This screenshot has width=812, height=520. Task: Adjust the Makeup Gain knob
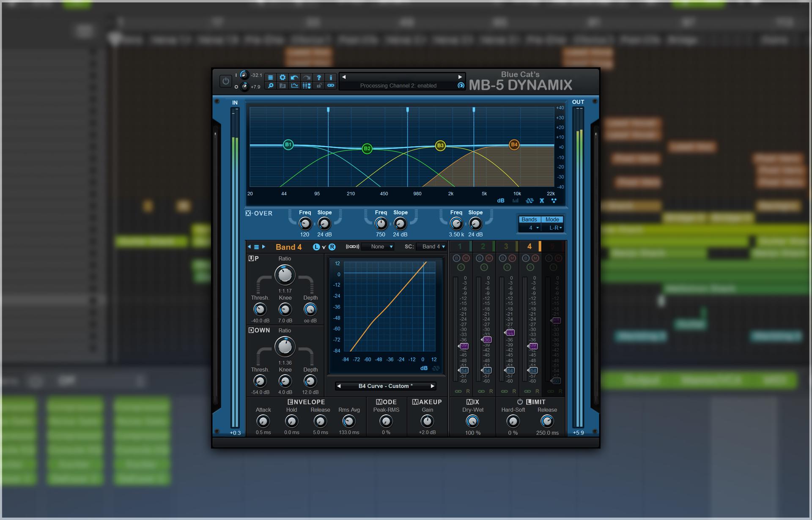point(427,421)
